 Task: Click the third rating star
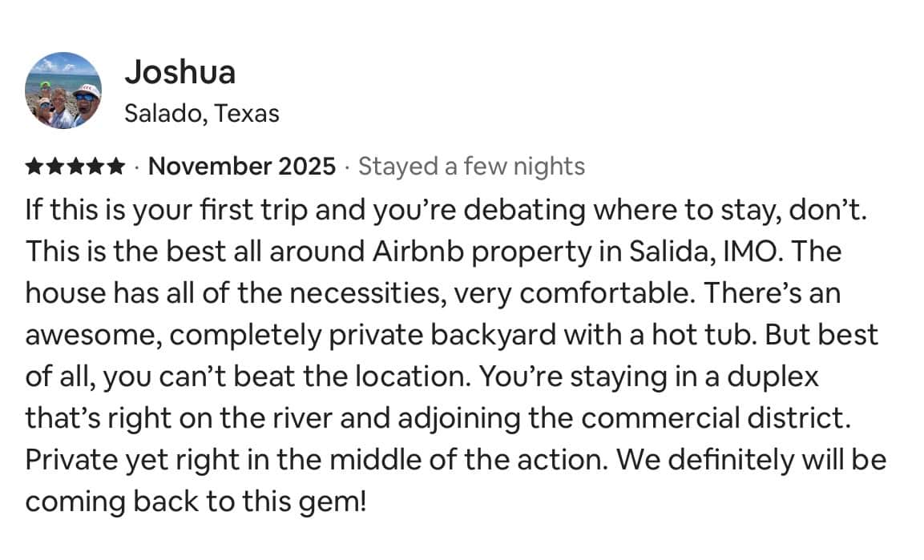coord(75,167)
